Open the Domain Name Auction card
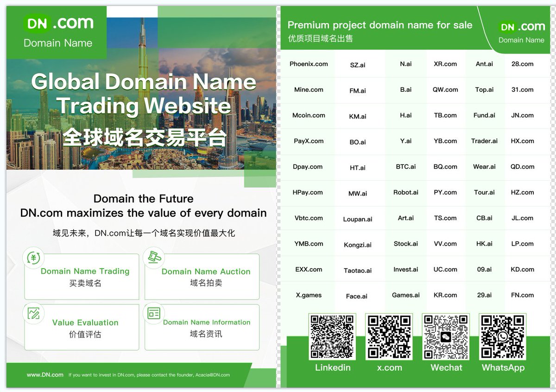 click(202, 277)
